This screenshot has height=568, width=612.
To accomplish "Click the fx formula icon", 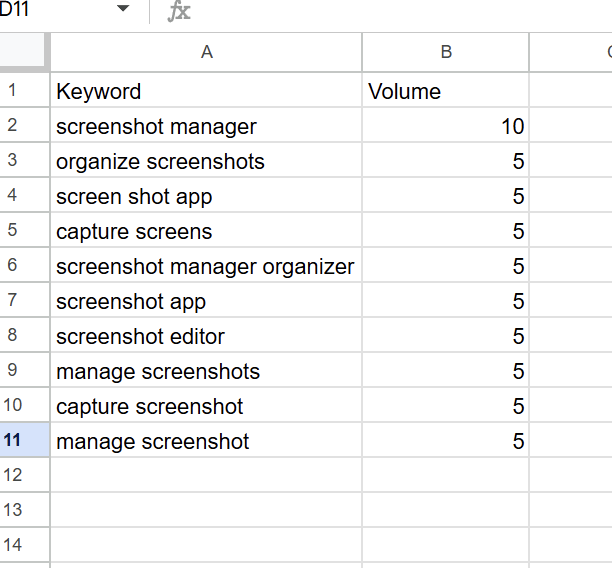I will [179, 11].
